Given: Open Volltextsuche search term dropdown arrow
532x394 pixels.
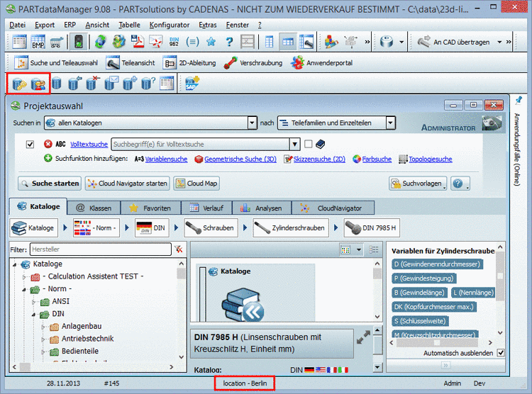Looking at the screenshot, I should point(294,144).
